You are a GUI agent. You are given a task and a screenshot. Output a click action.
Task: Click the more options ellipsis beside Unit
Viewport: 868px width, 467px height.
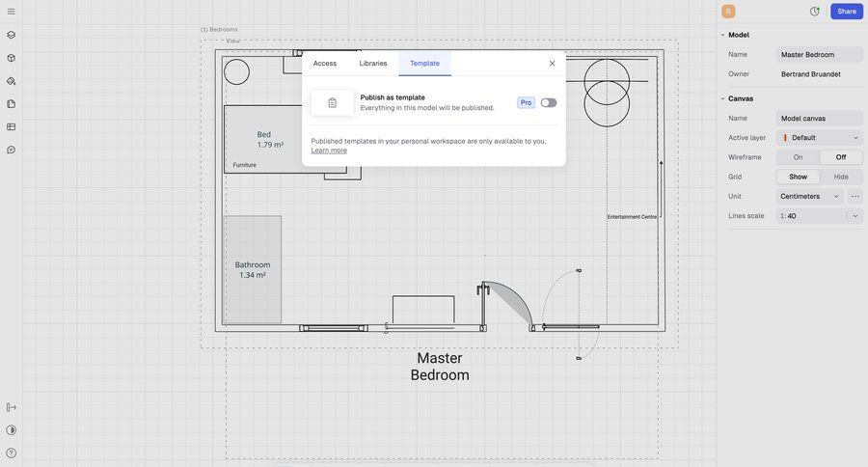pyautogui.click(x=855, y=196)
